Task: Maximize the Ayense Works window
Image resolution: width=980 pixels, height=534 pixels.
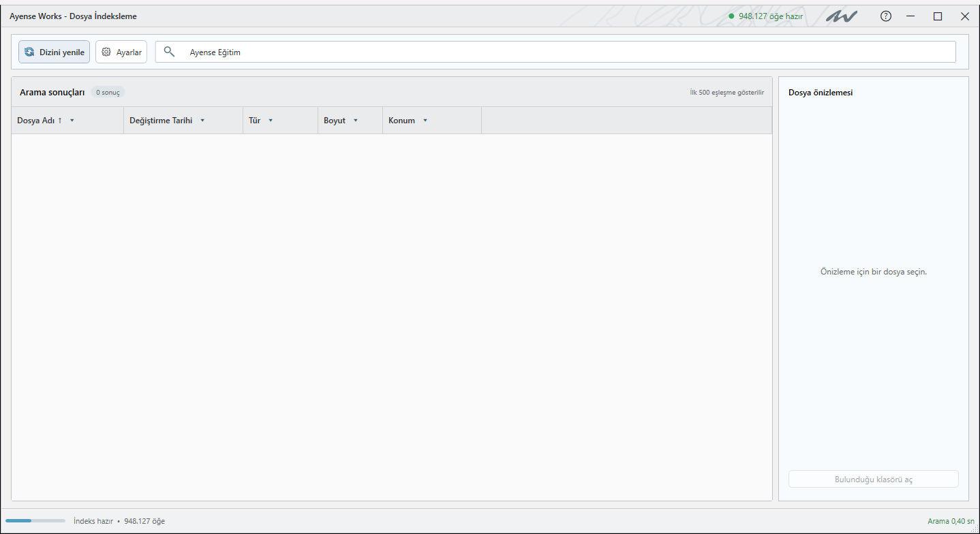Action: click(938, 16)
